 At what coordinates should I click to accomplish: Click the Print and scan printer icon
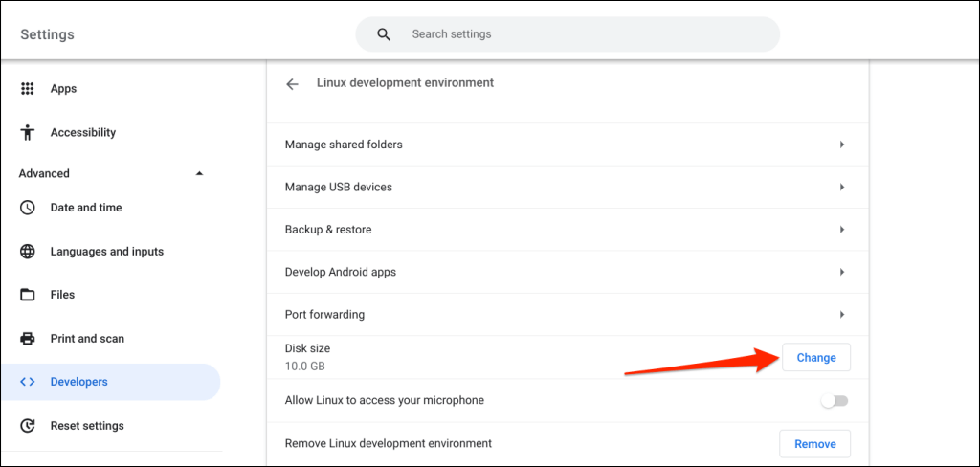click(x=28, y=339)
